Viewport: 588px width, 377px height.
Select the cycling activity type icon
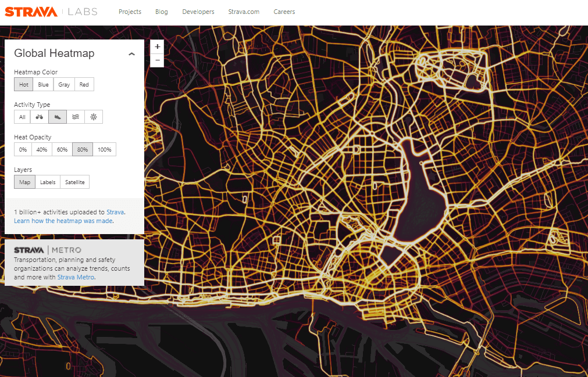pyautogui.click(x=40, y=117)
